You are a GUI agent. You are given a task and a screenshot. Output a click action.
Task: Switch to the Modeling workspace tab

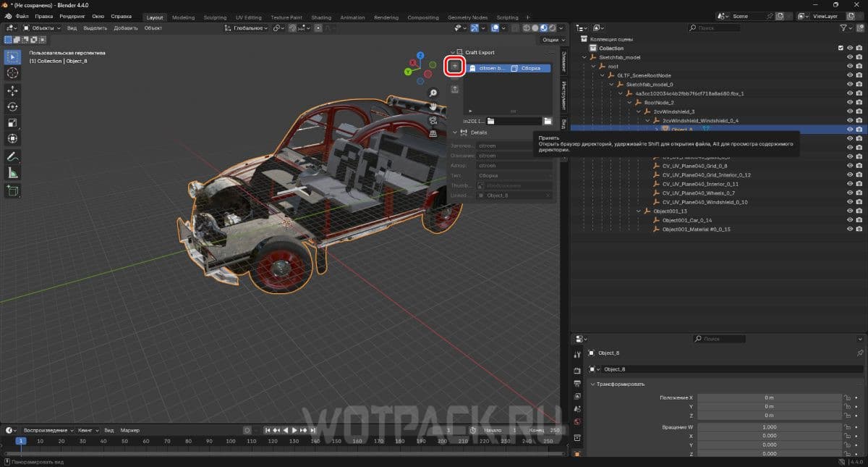183,17
